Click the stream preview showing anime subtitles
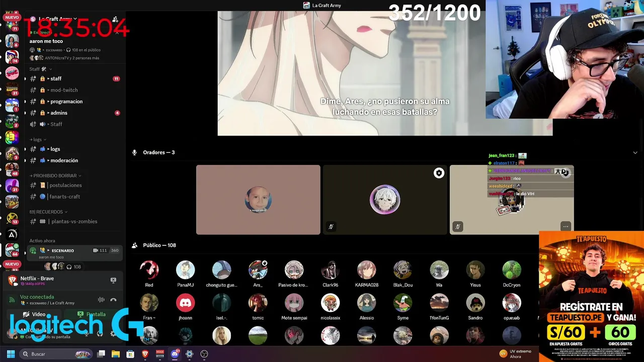Image resolution: width=644 pixels, height=362 pixels. point(385,73)
